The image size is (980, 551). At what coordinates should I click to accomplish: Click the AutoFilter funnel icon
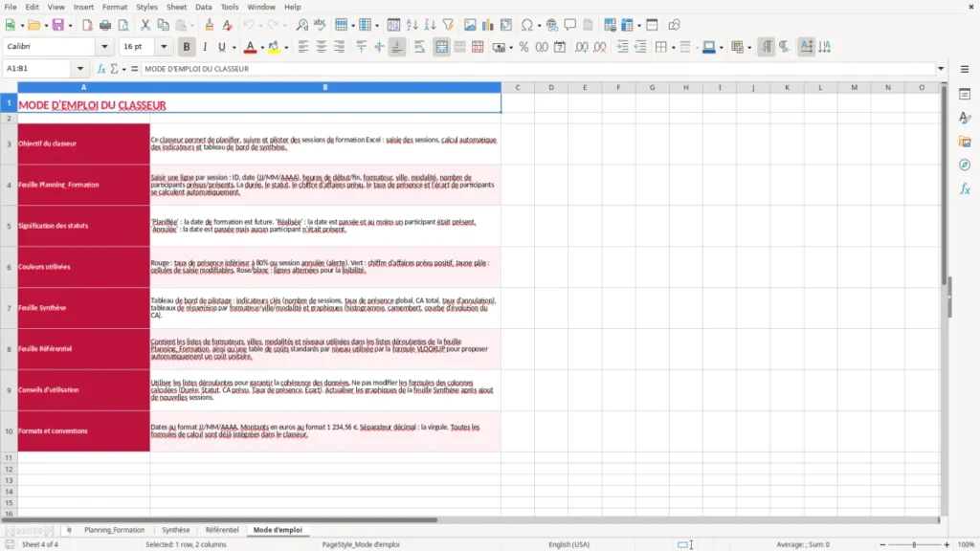[448, 25]
